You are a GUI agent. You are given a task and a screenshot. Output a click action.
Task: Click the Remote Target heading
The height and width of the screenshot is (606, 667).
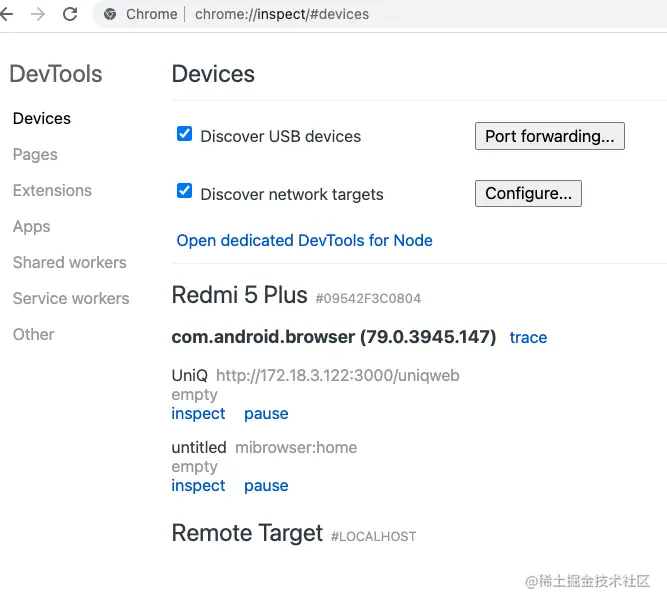pyautogui.click(x=247, y=533)
